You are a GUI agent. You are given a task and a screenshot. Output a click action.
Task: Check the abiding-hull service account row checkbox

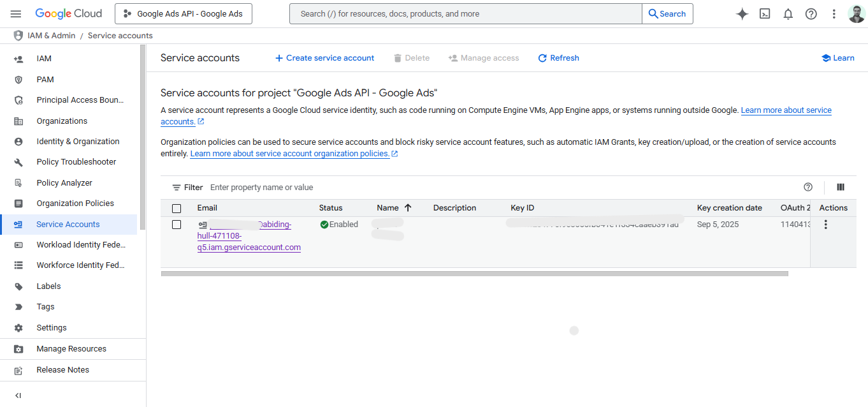point(177,225)
